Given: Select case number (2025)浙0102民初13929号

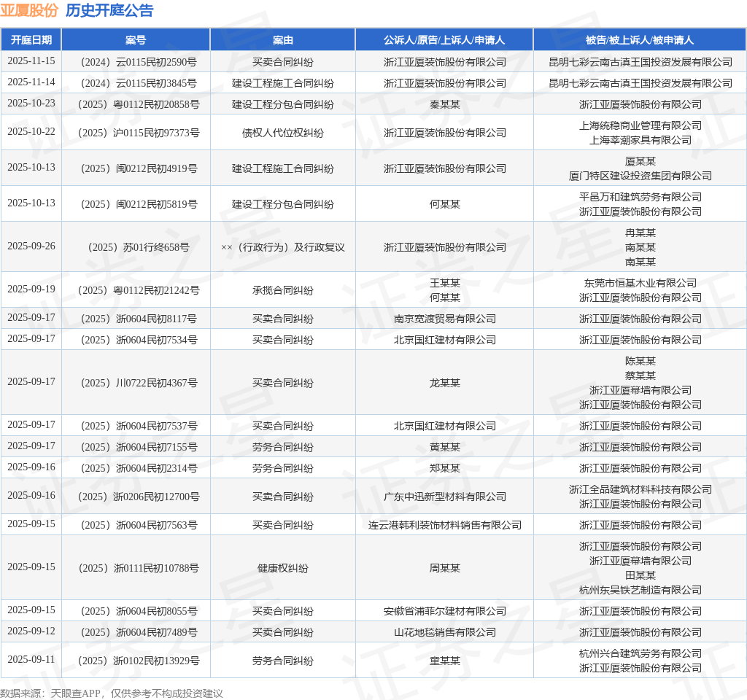Looking at the screenshot, I should pos(139,661).
